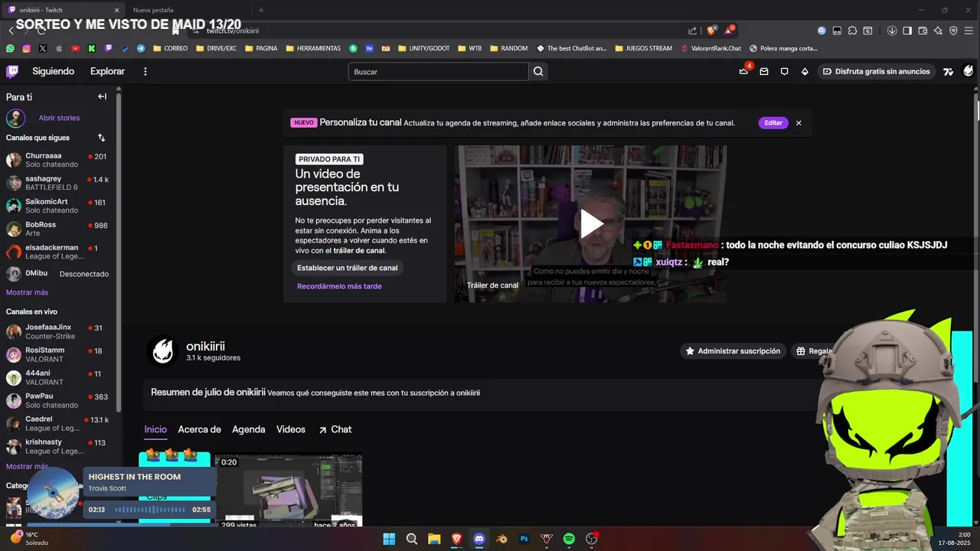Click the Brave shields lion icon

711,31
